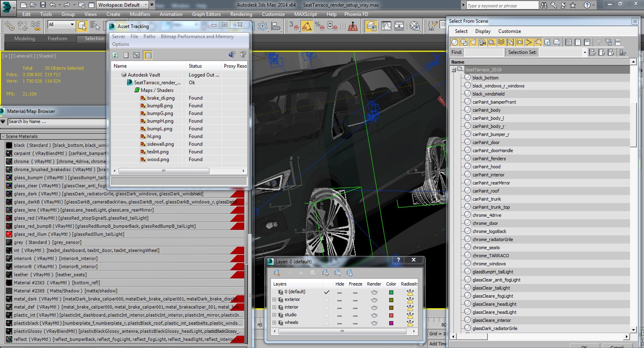
Task: Click the Select and Link chain icon
Action: coord(9,26)
